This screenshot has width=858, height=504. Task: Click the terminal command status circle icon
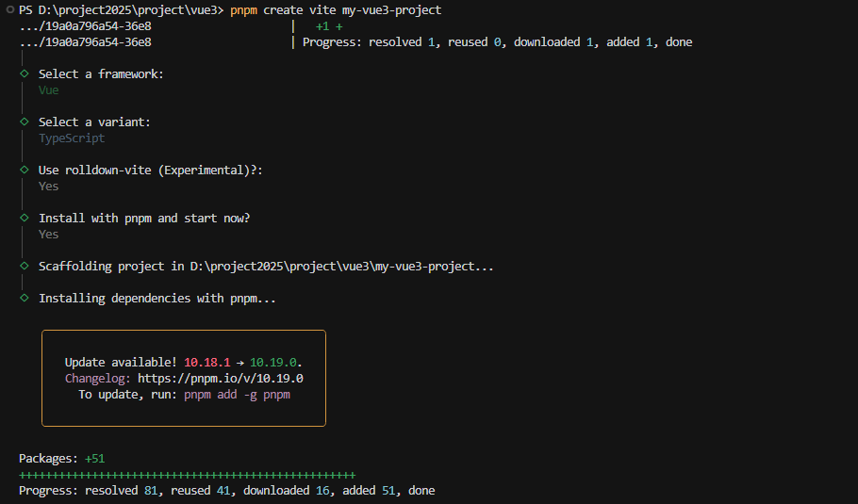coord(9,9)
